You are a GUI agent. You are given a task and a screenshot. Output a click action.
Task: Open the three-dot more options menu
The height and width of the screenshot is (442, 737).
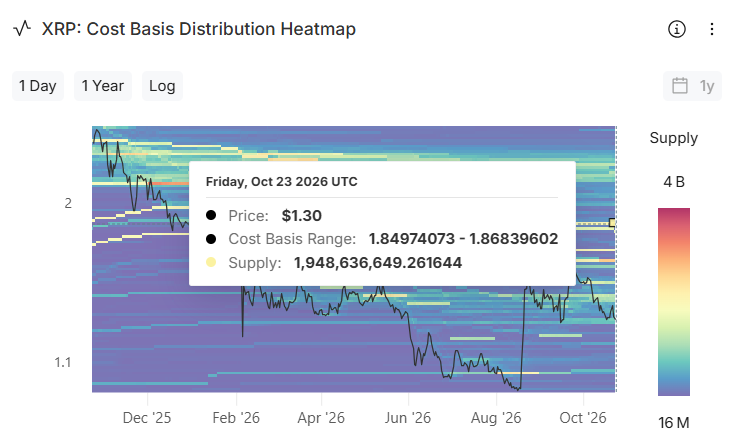pyautogui.click(x=712, y=29)
